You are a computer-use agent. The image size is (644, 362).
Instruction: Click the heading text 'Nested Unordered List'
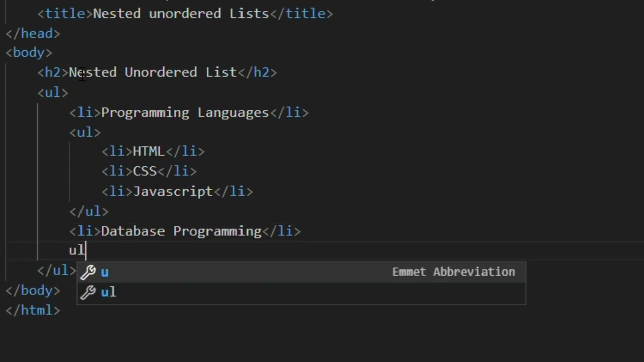153,72
